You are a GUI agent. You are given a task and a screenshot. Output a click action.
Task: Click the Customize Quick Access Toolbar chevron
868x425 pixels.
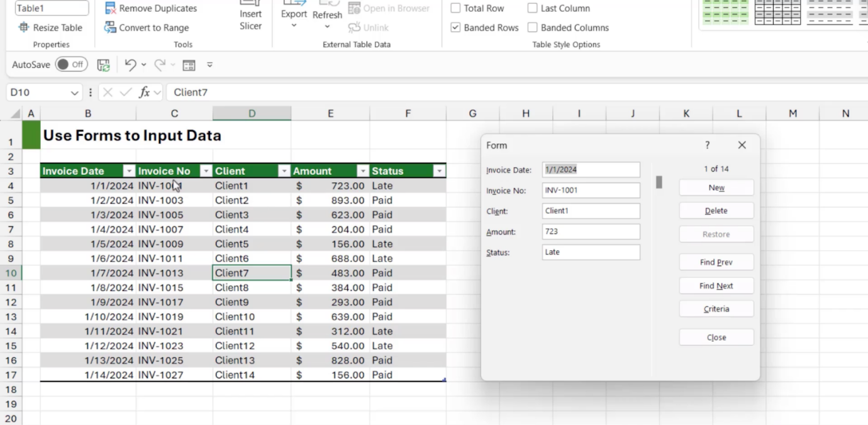pyautogui.click(x=209, y=64)
